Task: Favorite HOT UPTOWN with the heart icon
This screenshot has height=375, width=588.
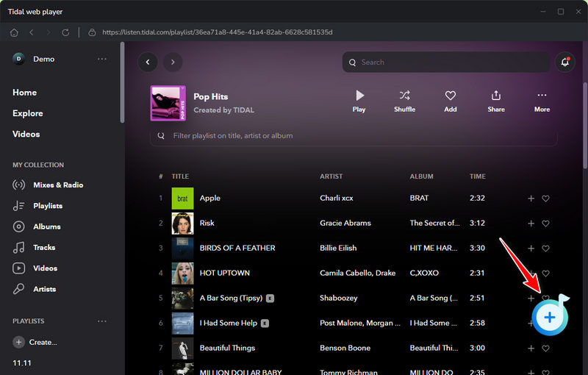Action: point(545,274)
